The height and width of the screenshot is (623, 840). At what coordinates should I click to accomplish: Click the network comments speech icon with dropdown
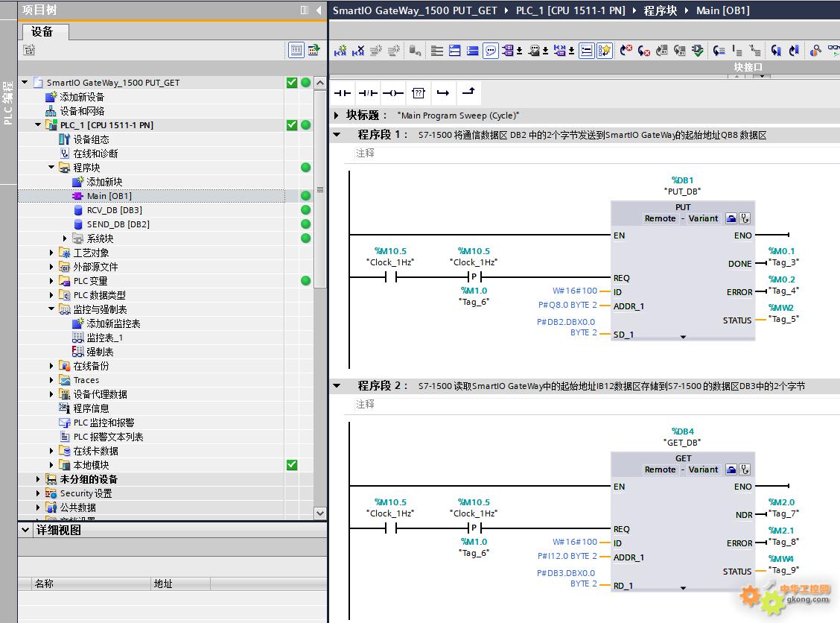coord(534,51)
